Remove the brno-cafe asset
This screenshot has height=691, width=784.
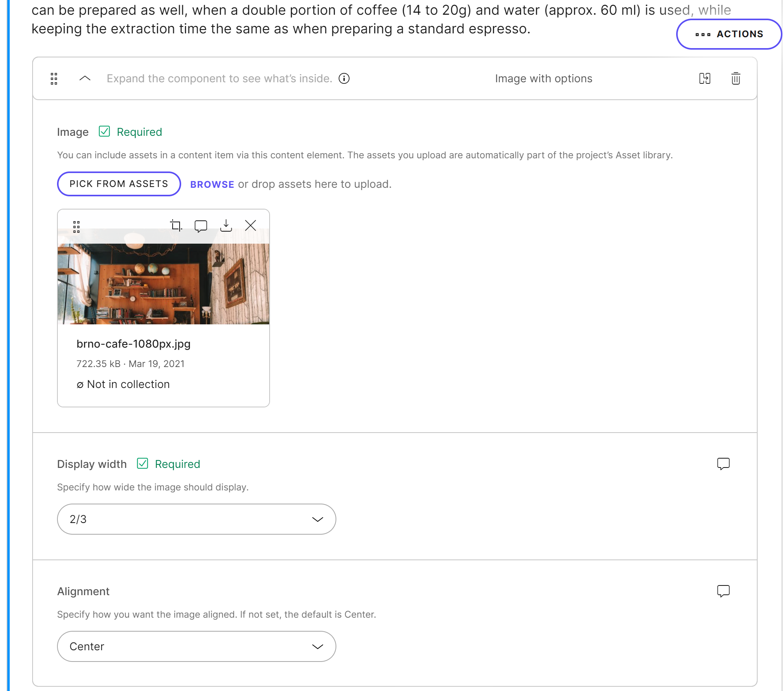coord(251,225)
